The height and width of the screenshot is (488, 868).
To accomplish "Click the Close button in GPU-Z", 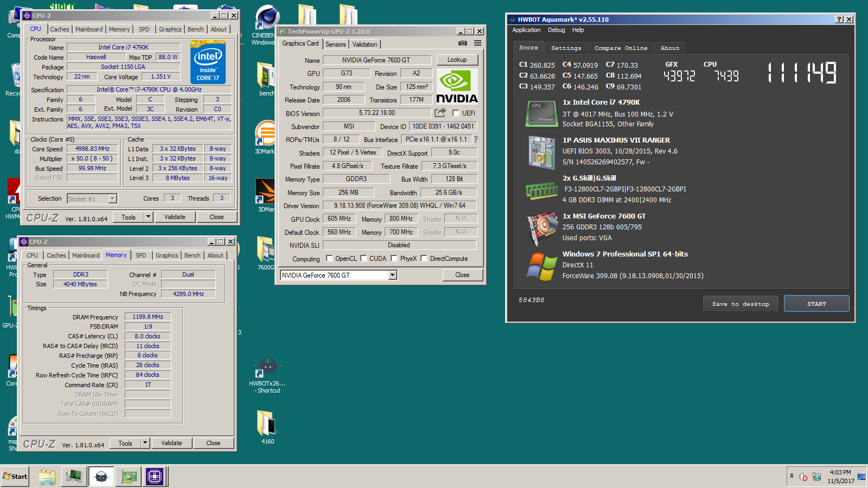I will click(462, 275).
